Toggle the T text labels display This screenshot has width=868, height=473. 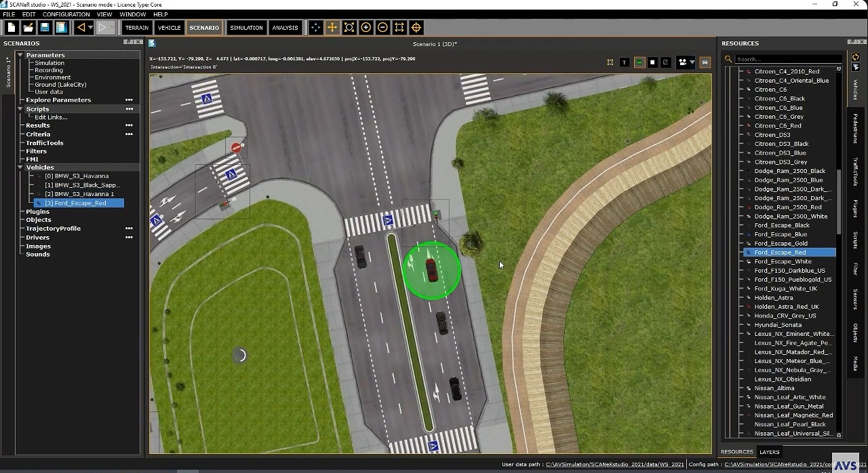pyautogui.click(x=625, y=62)
